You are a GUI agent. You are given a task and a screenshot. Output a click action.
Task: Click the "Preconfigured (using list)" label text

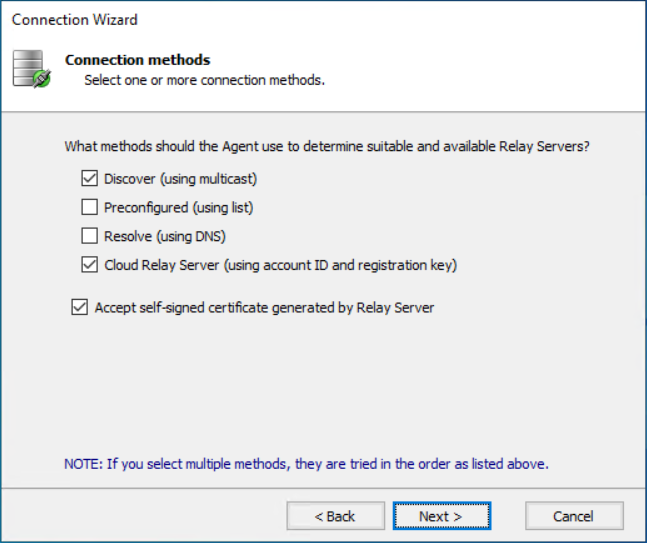(179, 208)
